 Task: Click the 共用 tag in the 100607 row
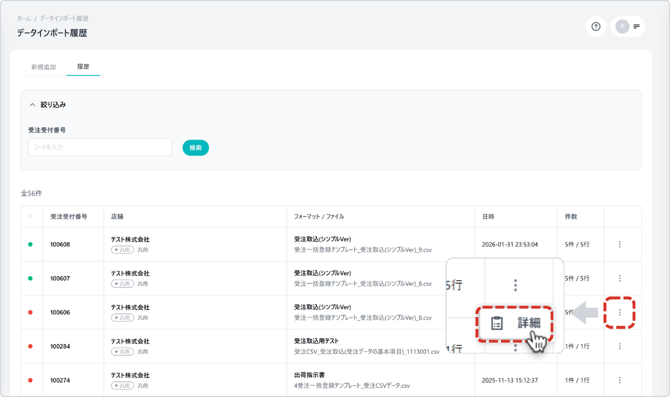122,284
